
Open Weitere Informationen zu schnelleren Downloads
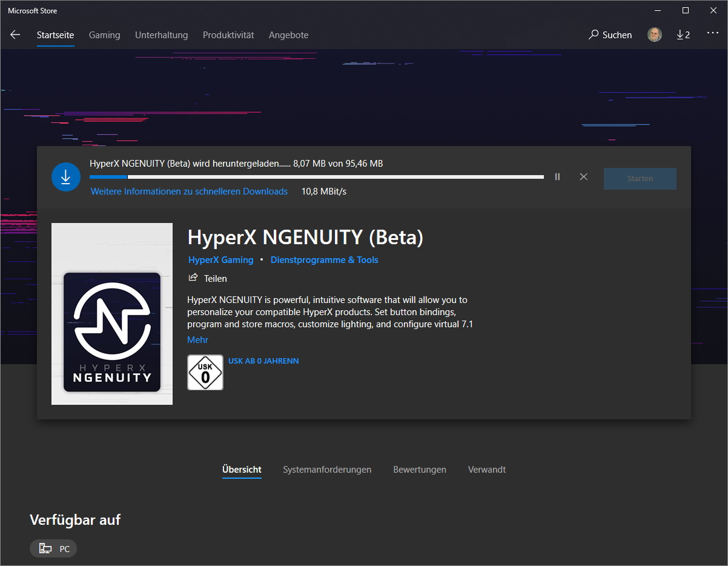(189, 191)
